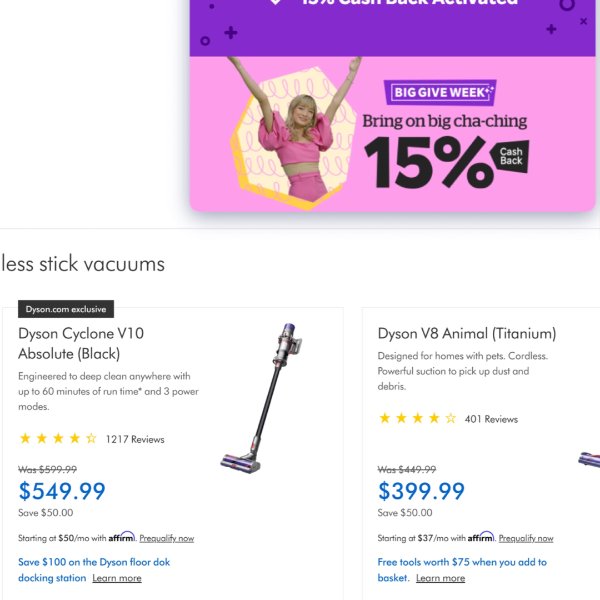Click Prequalify now for V8 Animal

[x=526, y=538]
